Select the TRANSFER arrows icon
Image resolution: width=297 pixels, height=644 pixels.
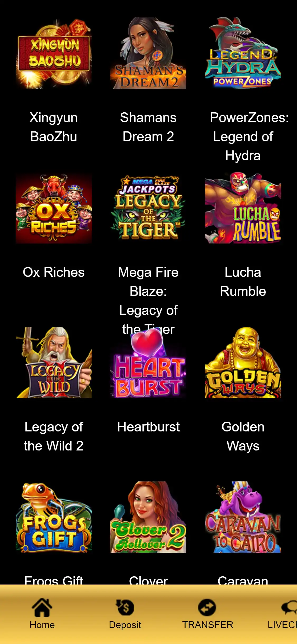[207, 607]
